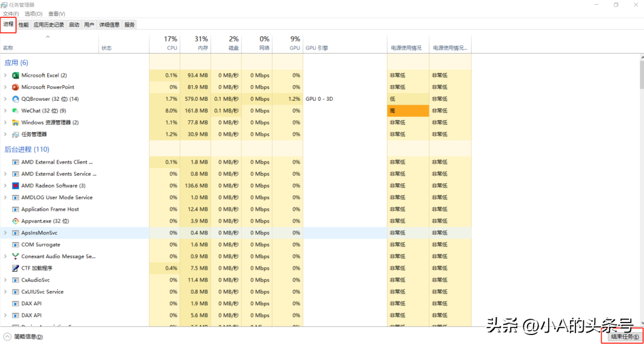The height and width of the screenshot is (344, 644).
Task: Sort processes by 内存 column header
Action: tap(196, 44)
